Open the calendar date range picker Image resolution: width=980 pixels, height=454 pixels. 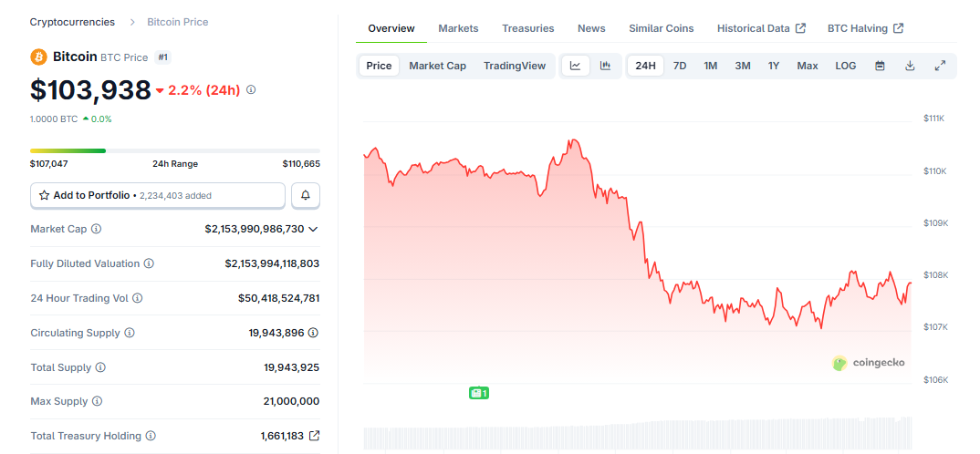pos(880,66)
